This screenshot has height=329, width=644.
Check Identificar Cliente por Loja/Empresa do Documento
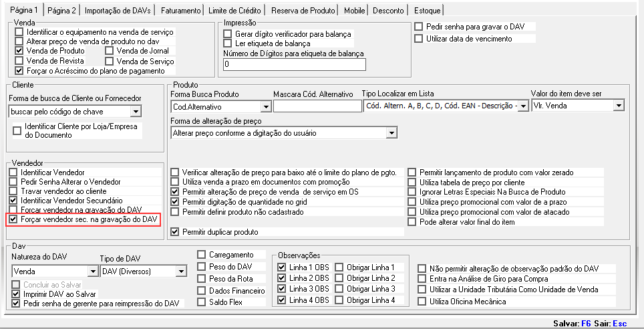17,131
